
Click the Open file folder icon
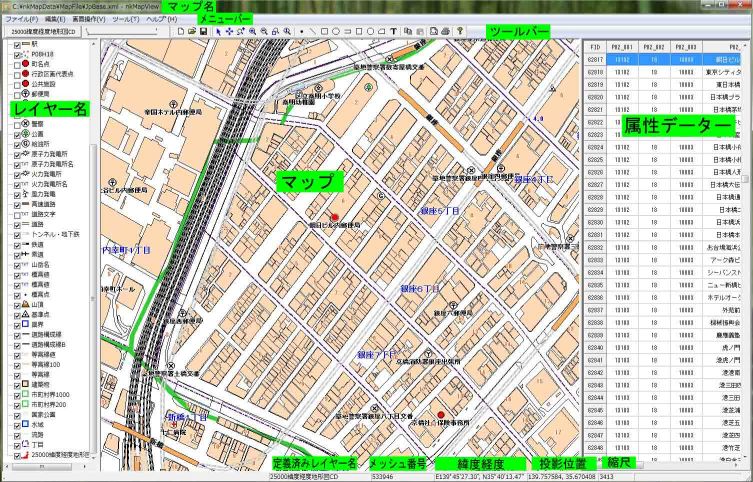point(192,32)
